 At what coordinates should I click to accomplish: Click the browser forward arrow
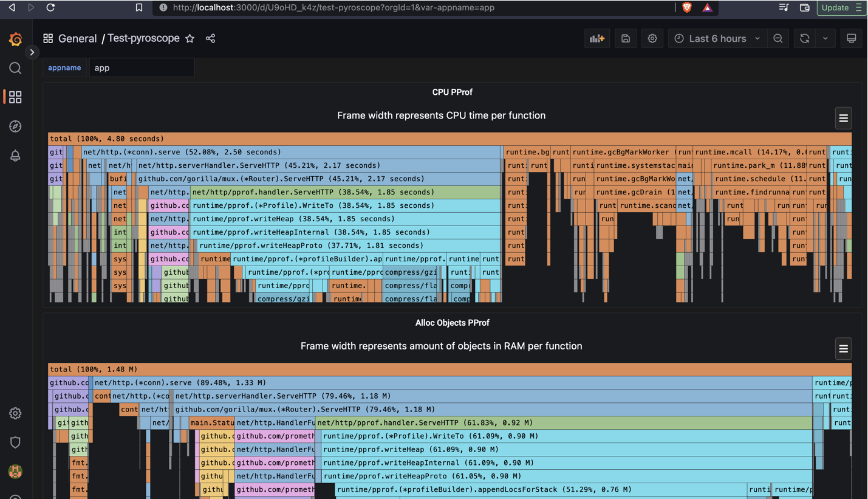click(x=31, y=7)
